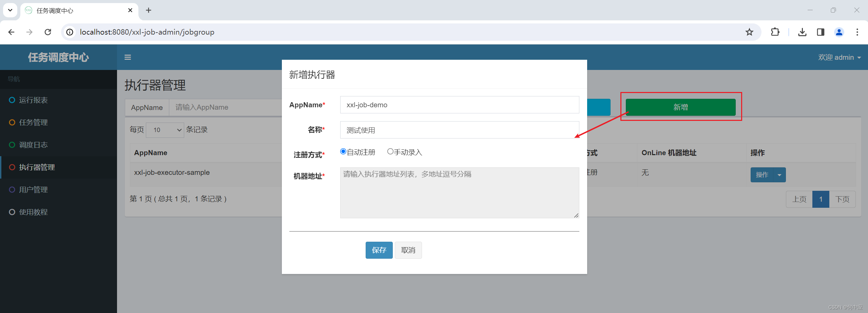Click the 使用教程 circle icon
The height and width of the screenshot is (313, 868).
tap(12, 212)
